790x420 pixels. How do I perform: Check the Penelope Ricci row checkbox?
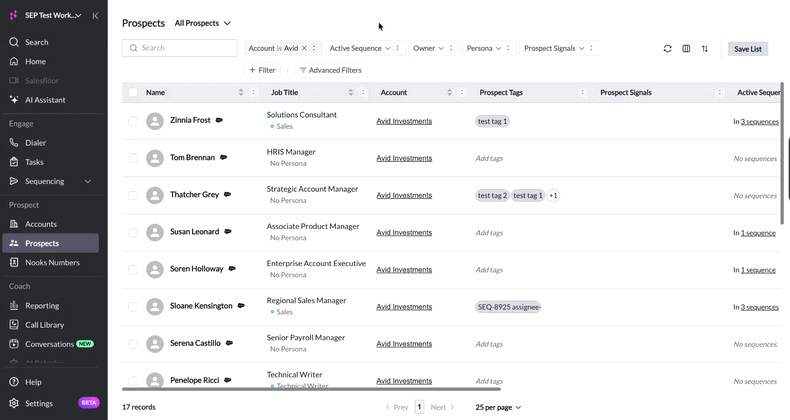pyautogui.click(x=133, y=381)
